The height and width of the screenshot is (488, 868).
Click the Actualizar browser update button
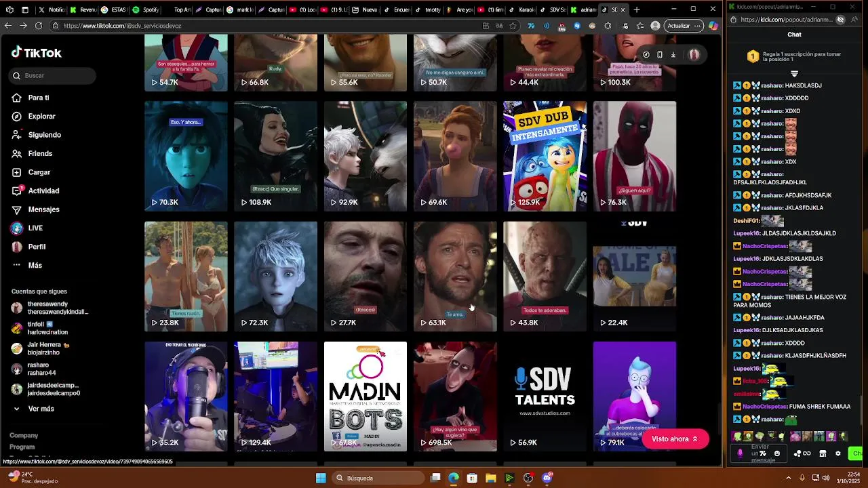684,26
